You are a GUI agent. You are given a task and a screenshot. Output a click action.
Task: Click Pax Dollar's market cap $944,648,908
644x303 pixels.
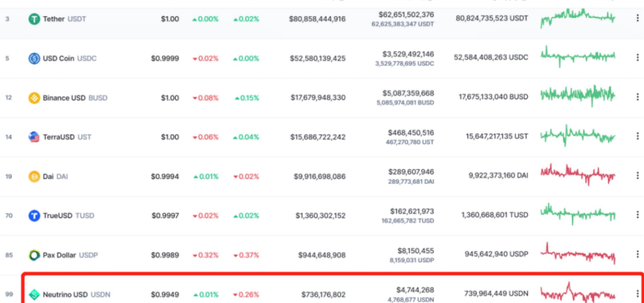point(322,255)
